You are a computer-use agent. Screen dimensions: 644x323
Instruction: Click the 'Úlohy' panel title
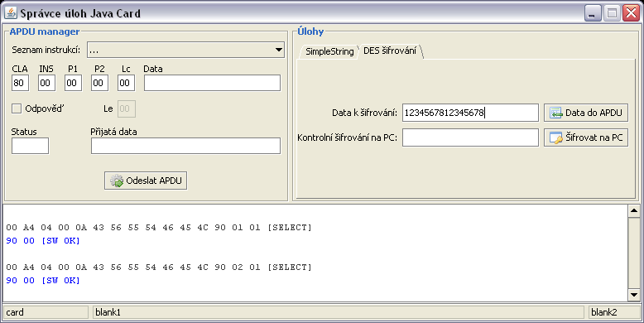pyautogui.click(x=310, y=31)
